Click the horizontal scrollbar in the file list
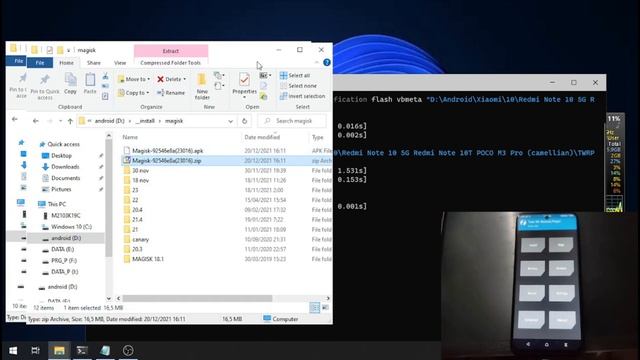This screenshot has height=360, width=640. click(197, 298)
